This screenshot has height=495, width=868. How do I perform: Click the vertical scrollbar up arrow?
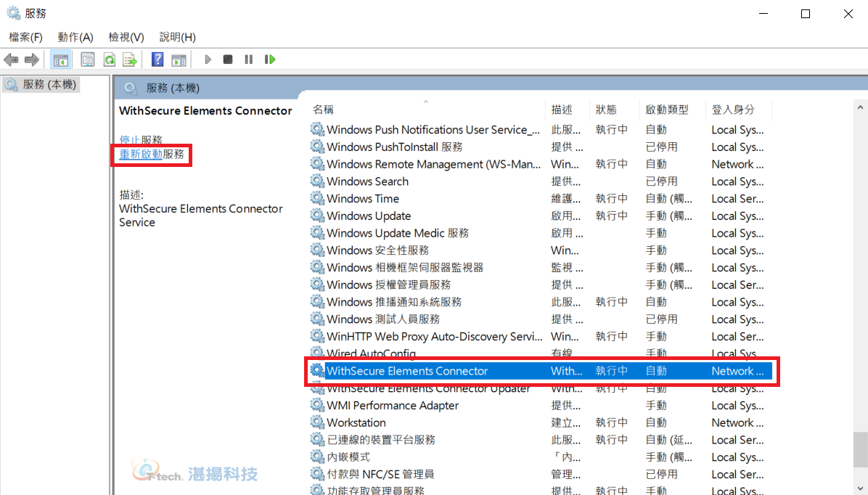(x=860, y=107)
